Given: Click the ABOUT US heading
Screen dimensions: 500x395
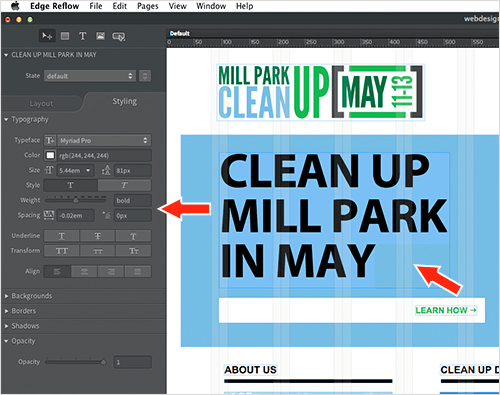Looking at the screenshot, I should pyautogui.click(x=250, y=370).
